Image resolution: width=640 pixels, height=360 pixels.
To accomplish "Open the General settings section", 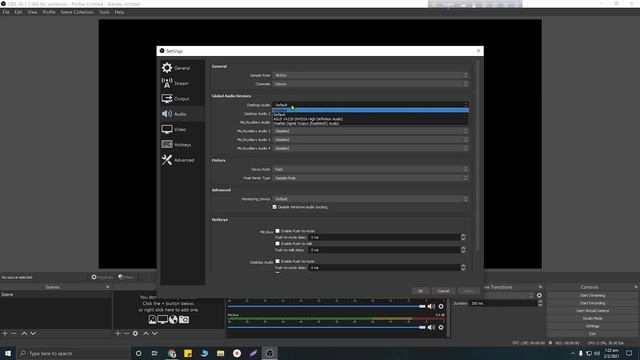I will [182, 68].
